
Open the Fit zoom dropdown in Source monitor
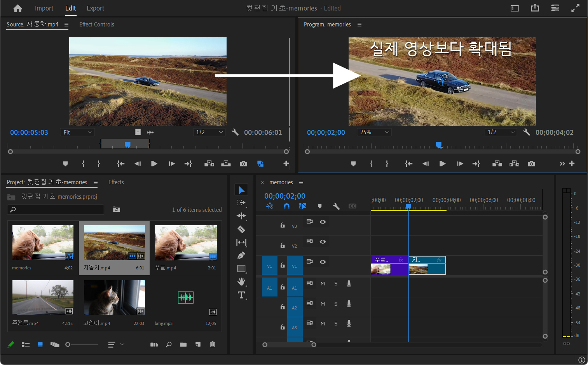pos(78,133)
